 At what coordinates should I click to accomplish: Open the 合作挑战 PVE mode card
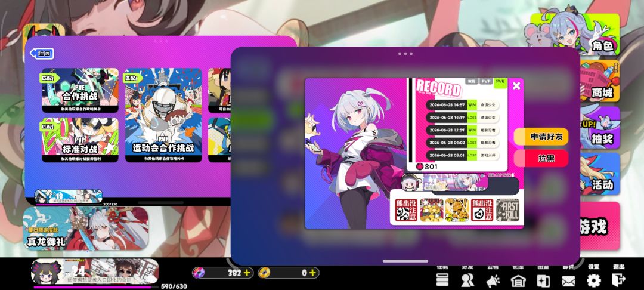pyautogui.click(x=80, y=90)
